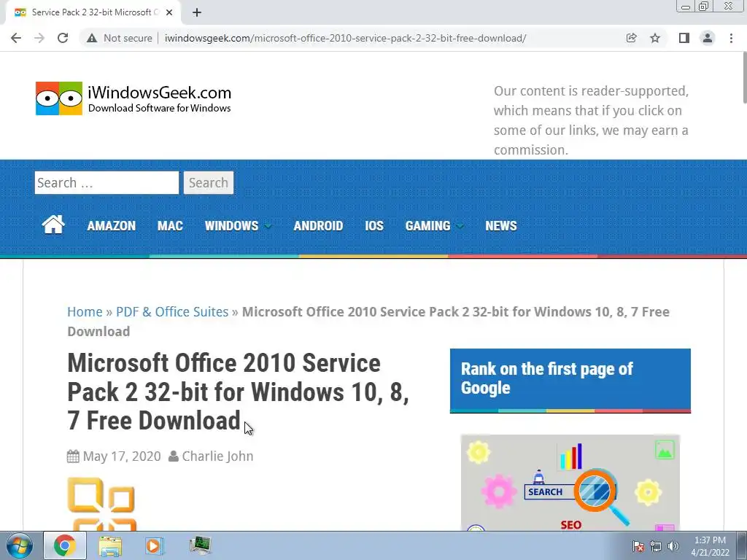Screen dimensions: 747x560
Task: Click the May 17, 2020 date text
Action: click(x=122, y=456)
